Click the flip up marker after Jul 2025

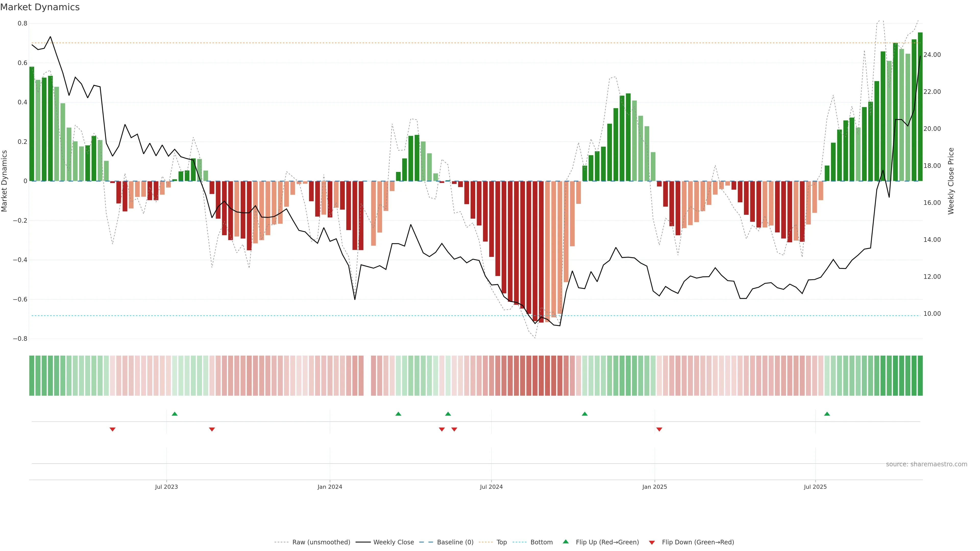(x=827, y=414)
